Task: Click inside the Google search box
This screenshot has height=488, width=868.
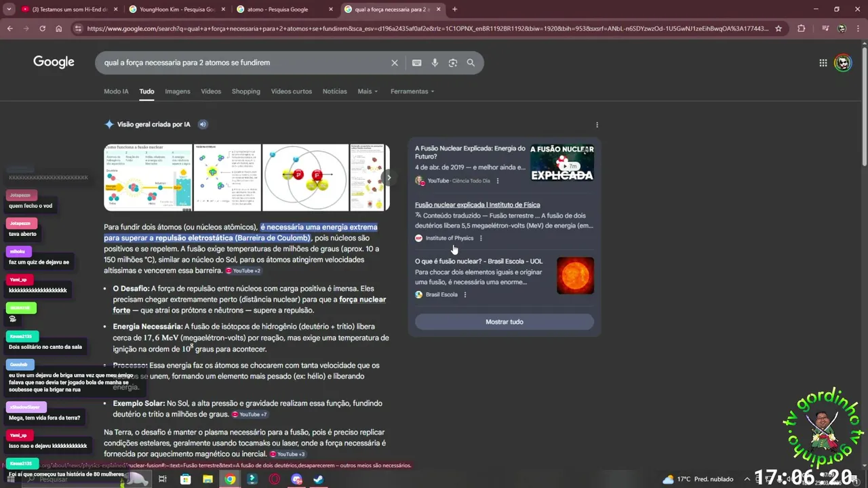Action: coord(244,62)
